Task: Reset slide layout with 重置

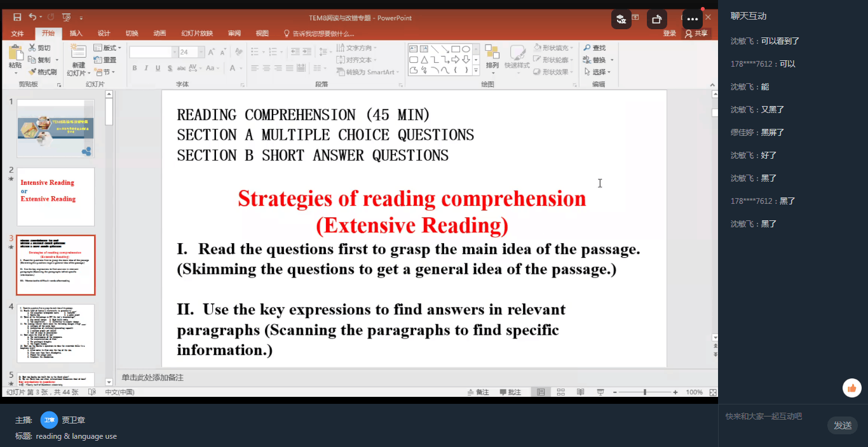Action: coord(105,60)
